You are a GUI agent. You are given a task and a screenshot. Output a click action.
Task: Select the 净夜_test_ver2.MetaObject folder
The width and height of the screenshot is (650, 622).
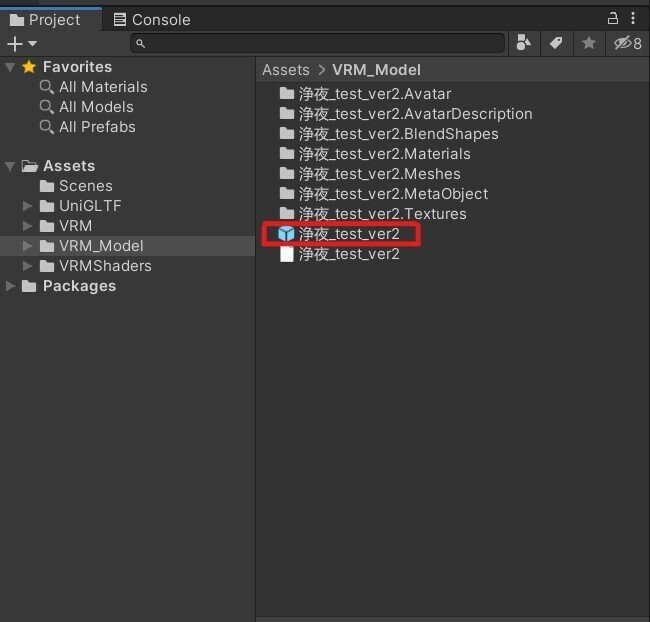pos(383,194)
